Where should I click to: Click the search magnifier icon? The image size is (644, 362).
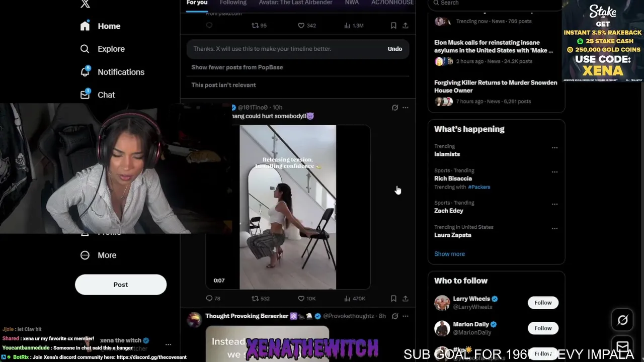tap(436, 3)
